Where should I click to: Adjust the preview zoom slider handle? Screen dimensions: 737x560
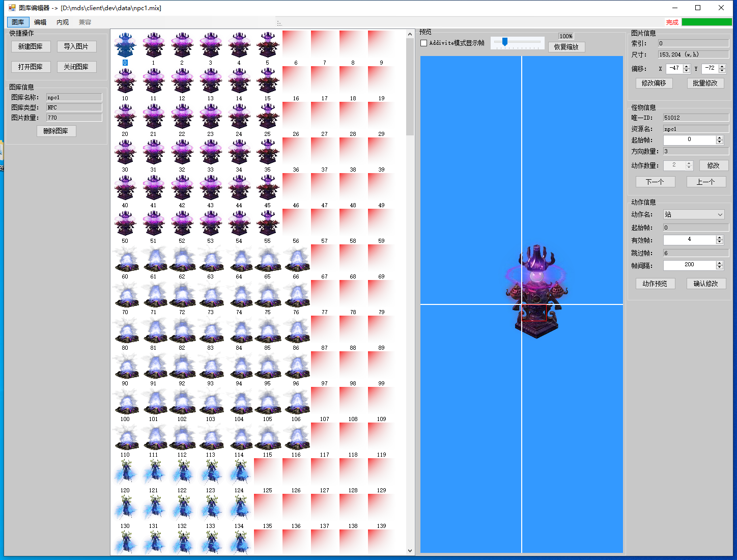point(504,42)
